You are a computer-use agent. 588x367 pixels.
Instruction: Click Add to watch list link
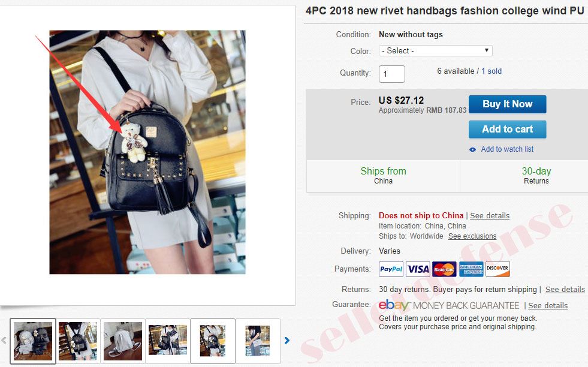tap(507, 149)
